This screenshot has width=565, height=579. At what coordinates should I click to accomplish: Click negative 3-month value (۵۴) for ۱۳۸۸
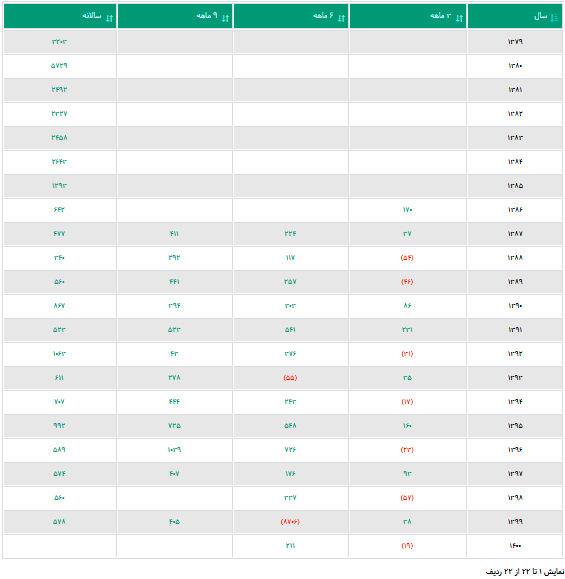[407, 258]
